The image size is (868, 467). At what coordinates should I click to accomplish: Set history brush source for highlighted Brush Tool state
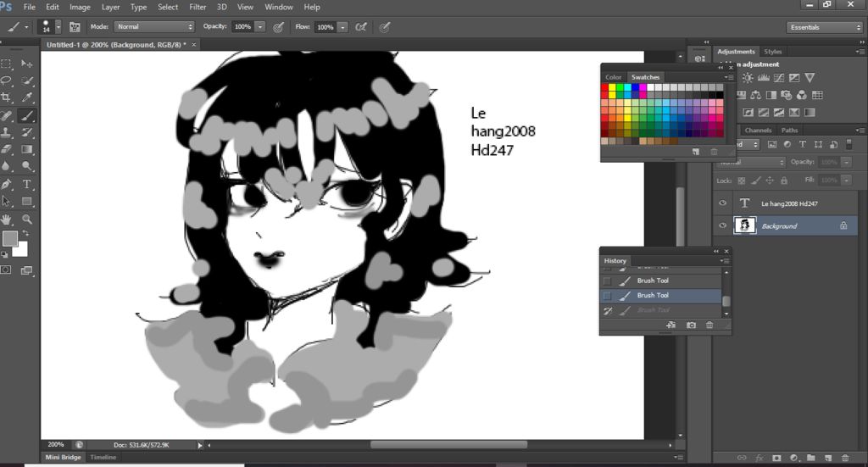pyautogui.click(x=607, y=296)
